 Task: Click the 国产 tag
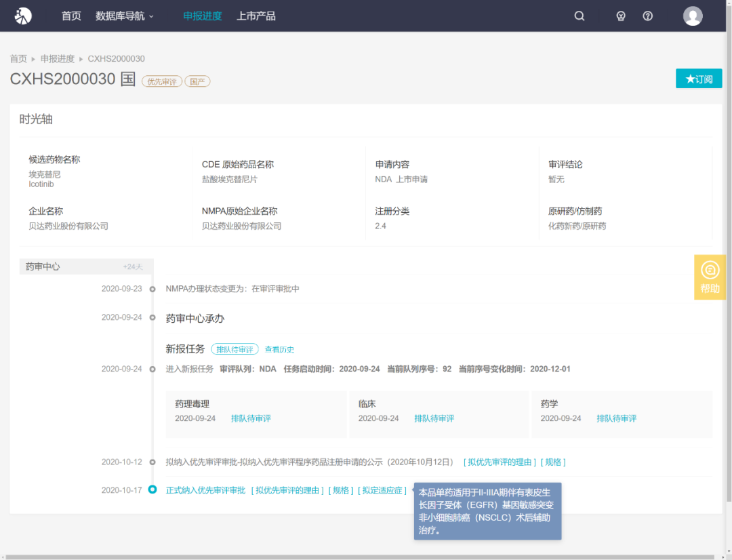[197, 81]
